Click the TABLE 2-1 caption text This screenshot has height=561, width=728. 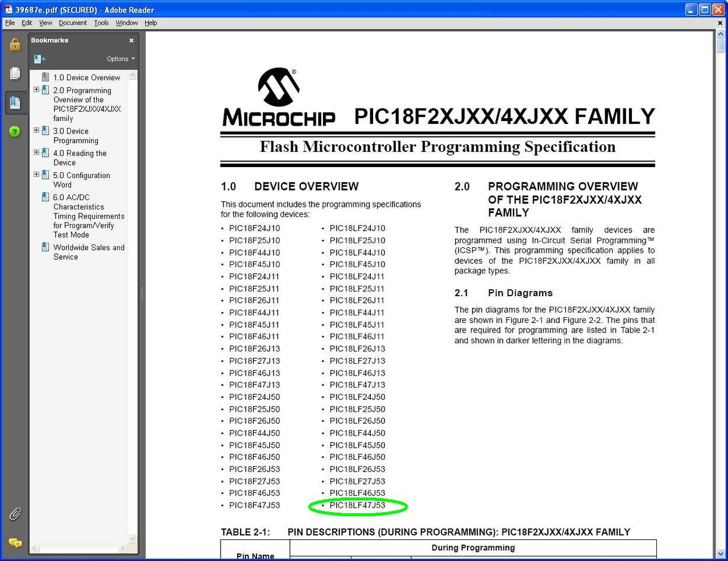tap(425, 532)
